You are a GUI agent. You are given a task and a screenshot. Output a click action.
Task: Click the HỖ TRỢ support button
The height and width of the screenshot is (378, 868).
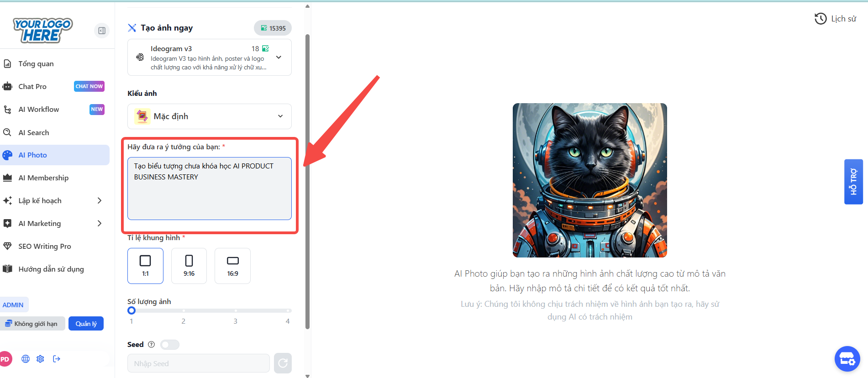tap(853, 182)
